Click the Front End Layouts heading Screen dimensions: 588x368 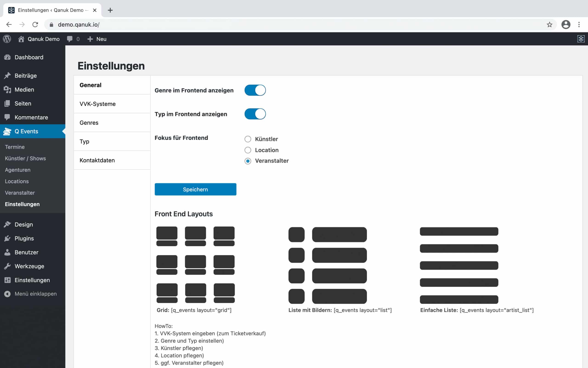point(184,214)
